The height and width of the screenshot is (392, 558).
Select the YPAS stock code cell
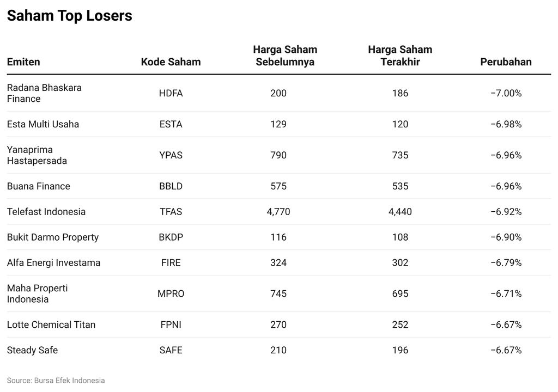[x=171, y=155]
